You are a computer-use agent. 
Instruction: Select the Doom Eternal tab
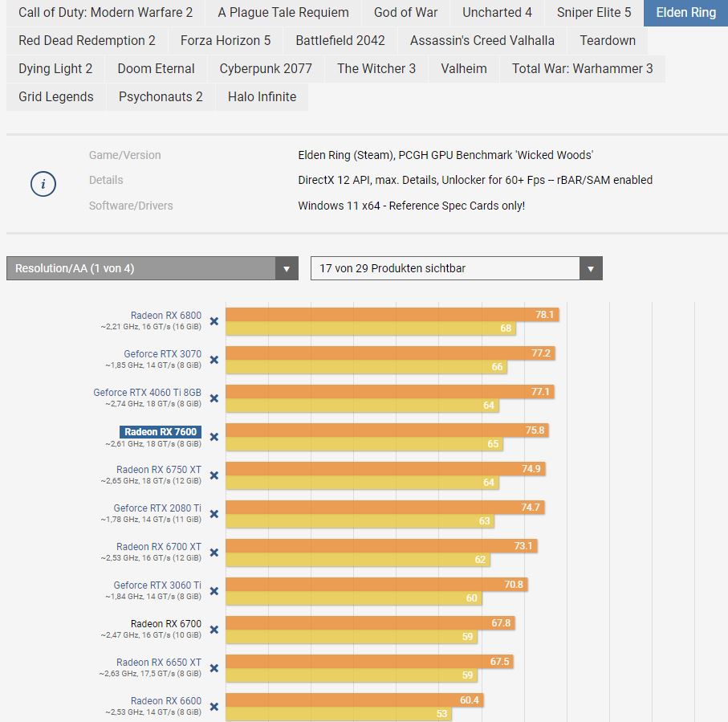coord(156,69)
